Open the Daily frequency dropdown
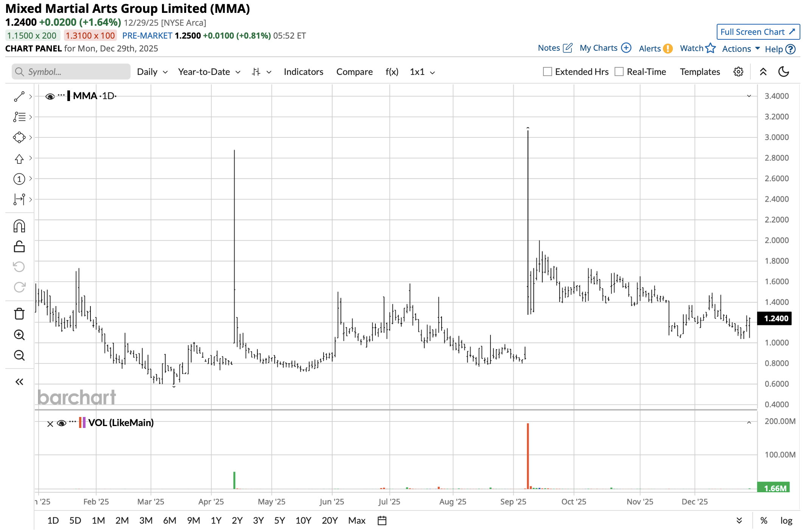 (x=152, y=72)
